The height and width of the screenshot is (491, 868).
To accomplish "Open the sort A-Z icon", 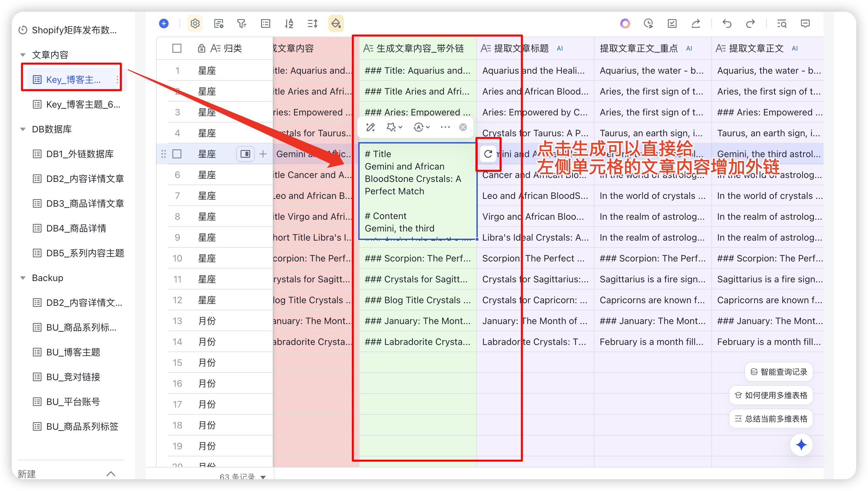I will [x=289, y=23].
